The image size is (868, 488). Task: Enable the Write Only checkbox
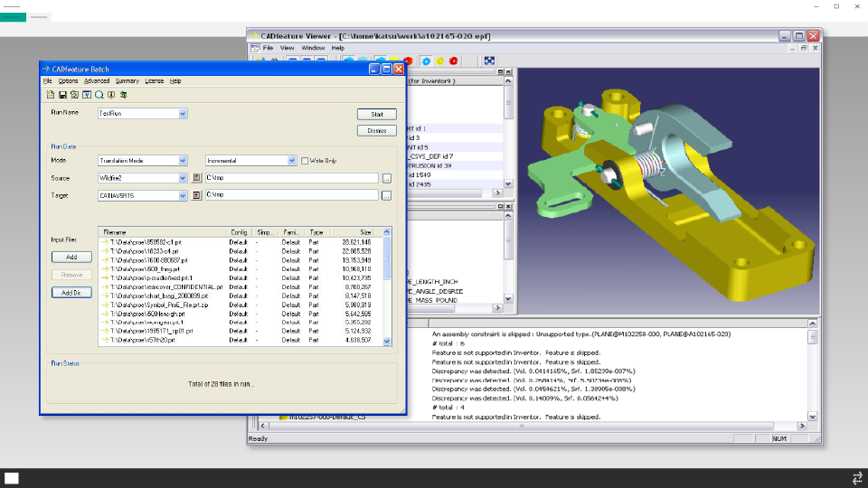[305, 161]
